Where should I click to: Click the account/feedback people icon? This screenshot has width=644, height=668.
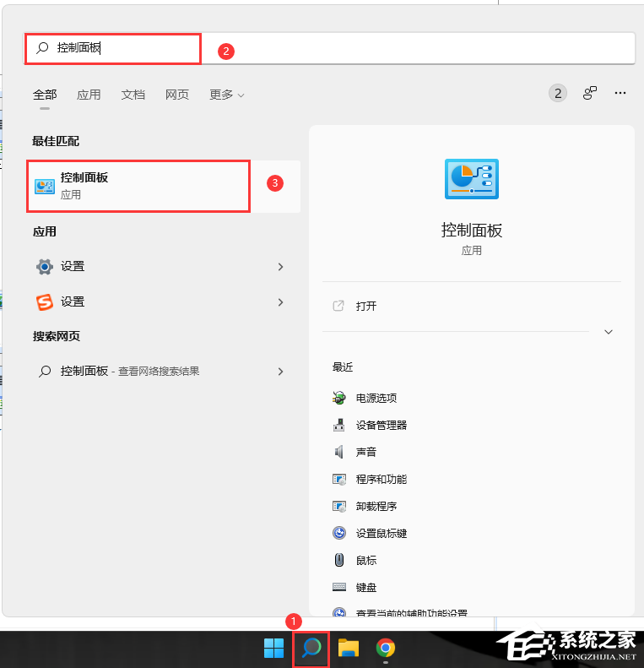pos(589,93)
